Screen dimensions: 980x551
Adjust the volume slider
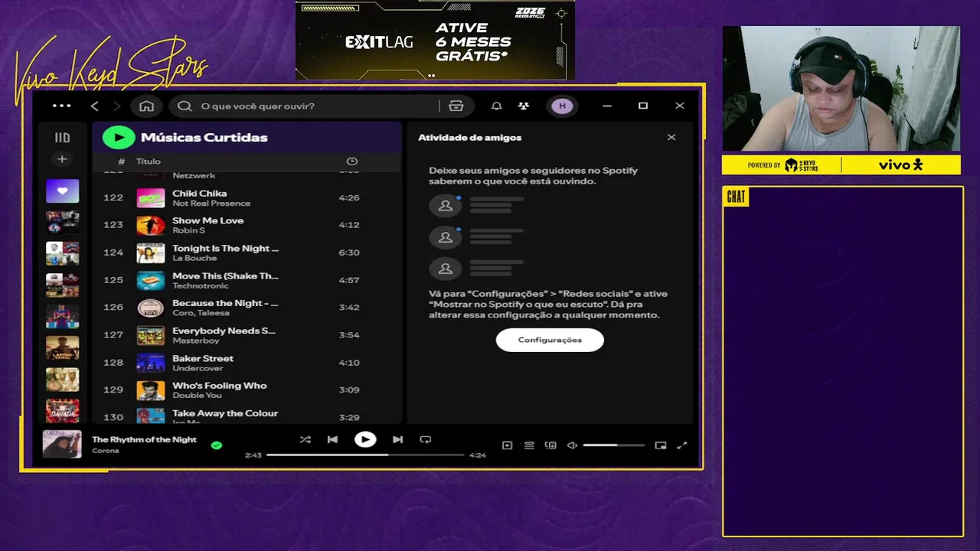(613, 445)
